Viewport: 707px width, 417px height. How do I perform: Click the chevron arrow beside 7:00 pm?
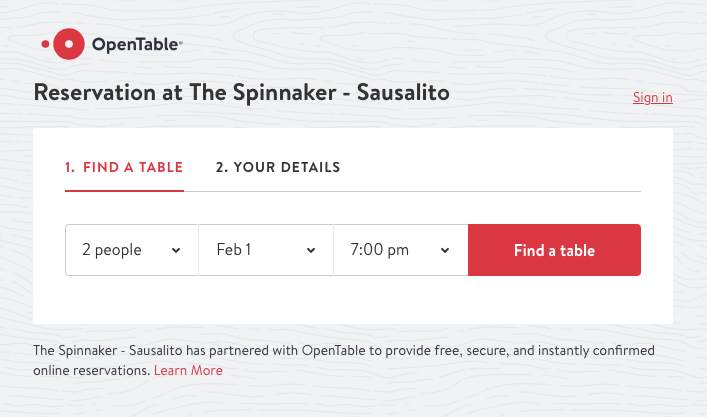pos(445,250)
